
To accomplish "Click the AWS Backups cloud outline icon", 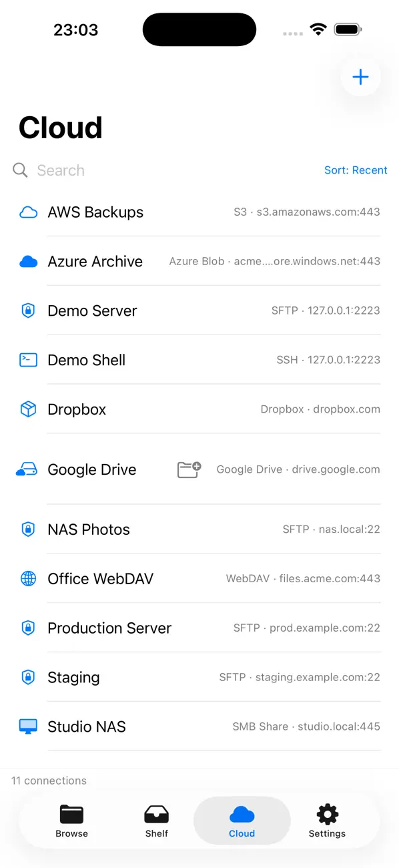I will click(x=28, y=212).
